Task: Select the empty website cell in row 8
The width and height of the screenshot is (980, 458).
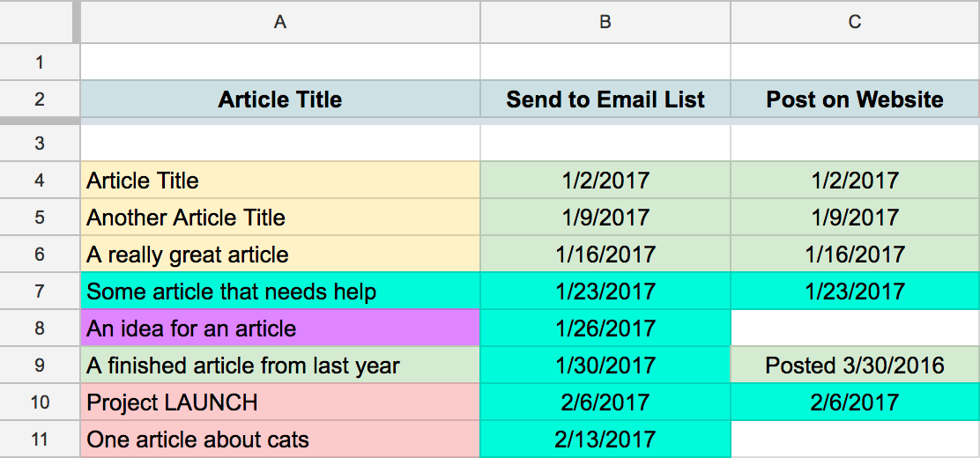Action: tap(855, 329)
